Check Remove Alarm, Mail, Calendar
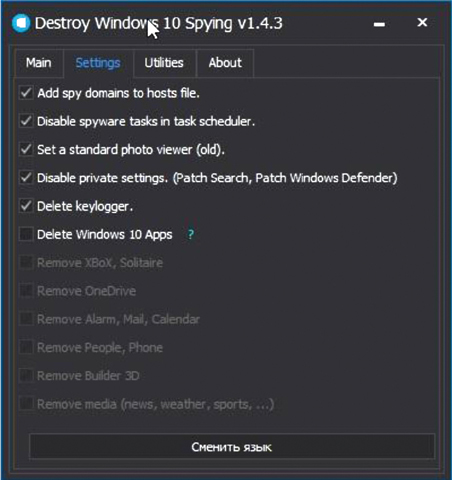Image resolution: width=452 pixels, height=480 pixels. pyautogui.click(x=26, y=319)
